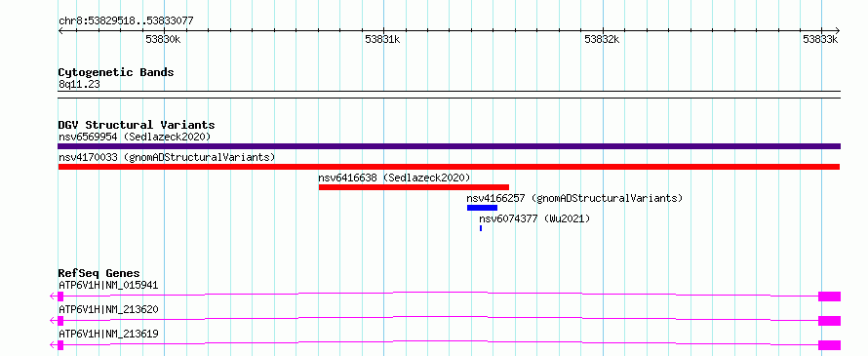Click the left arrow of the ruler
868x356 pixels.
tap(60, 30)
